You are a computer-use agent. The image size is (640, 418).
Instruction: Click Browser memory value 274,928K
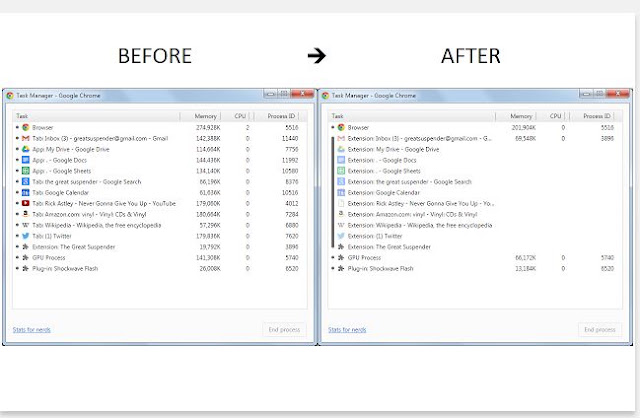[208, 127]
